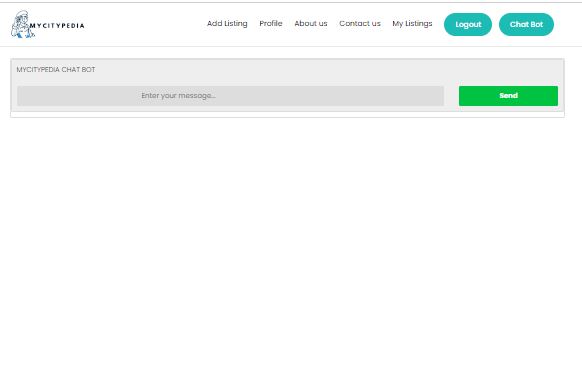Select the MYCITYPEDIA CHAT BOT heading
Image resolution: width=582 pixels, height=384 pixels.
point(56,69)
